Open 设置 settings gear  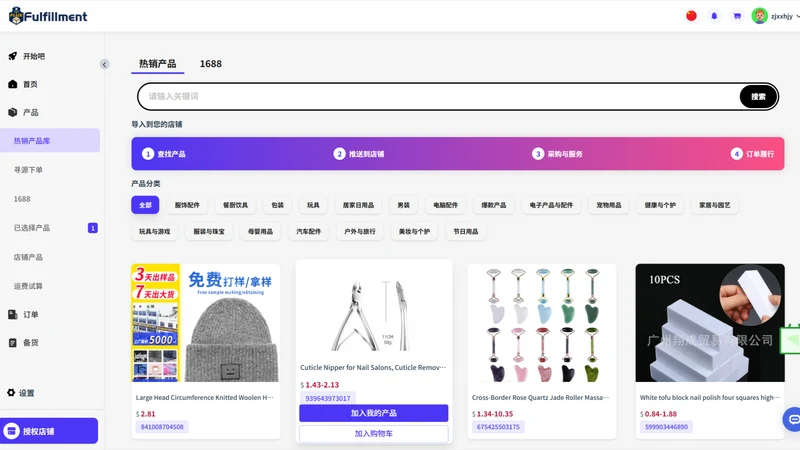[x=21, y=393]
